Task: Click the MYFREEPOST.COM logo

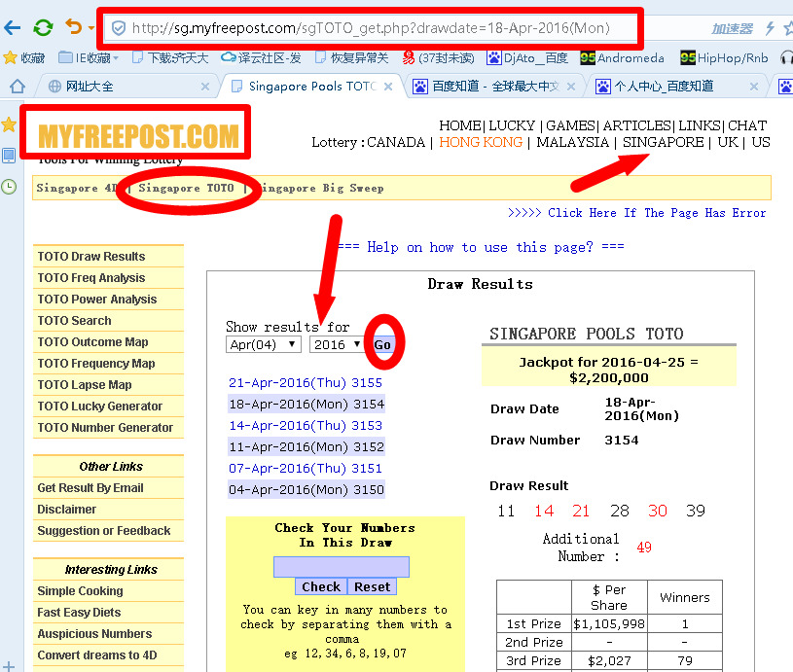Action: pyautogui.click(x=138, y=135)
